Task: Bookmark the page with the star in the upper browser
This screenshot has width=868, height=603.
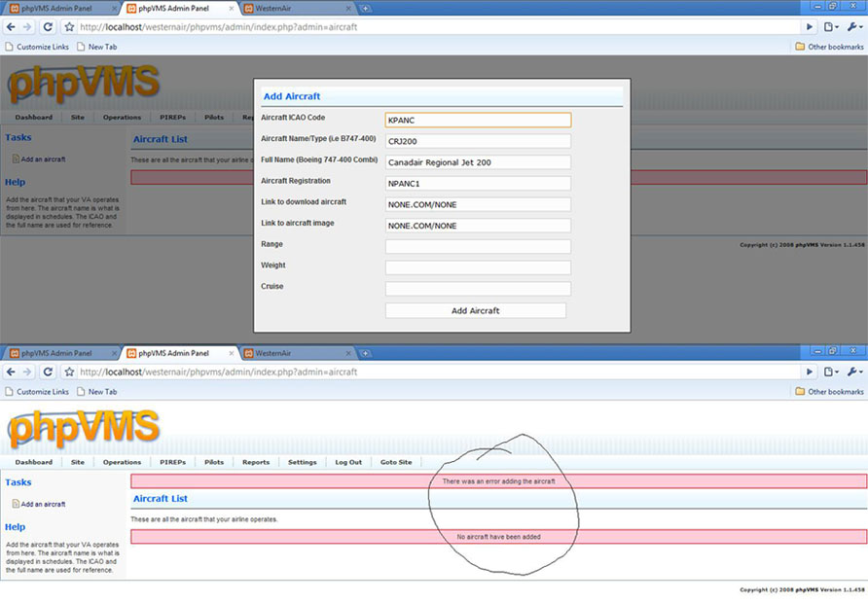Action: [x=69, y=26]
